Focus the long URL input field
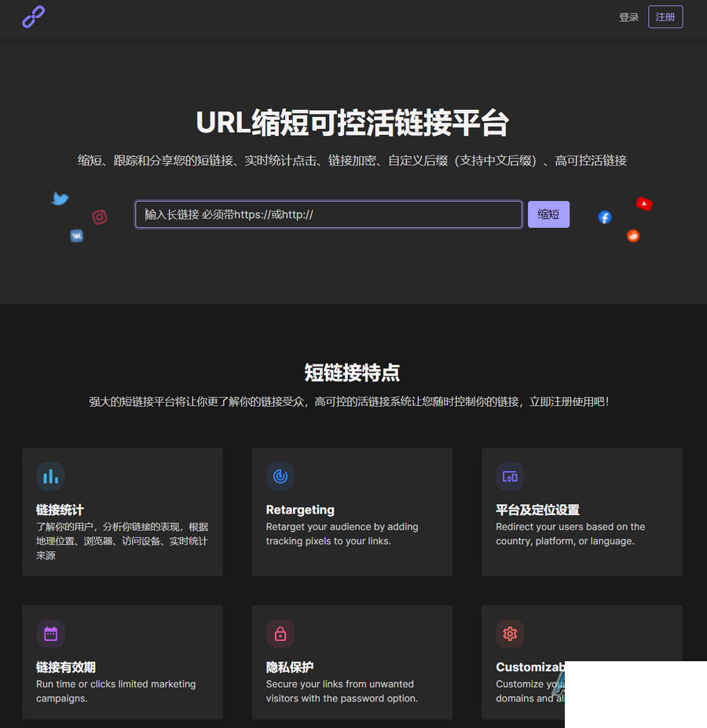This screenshot has height=728, width=707. point(328,214)
